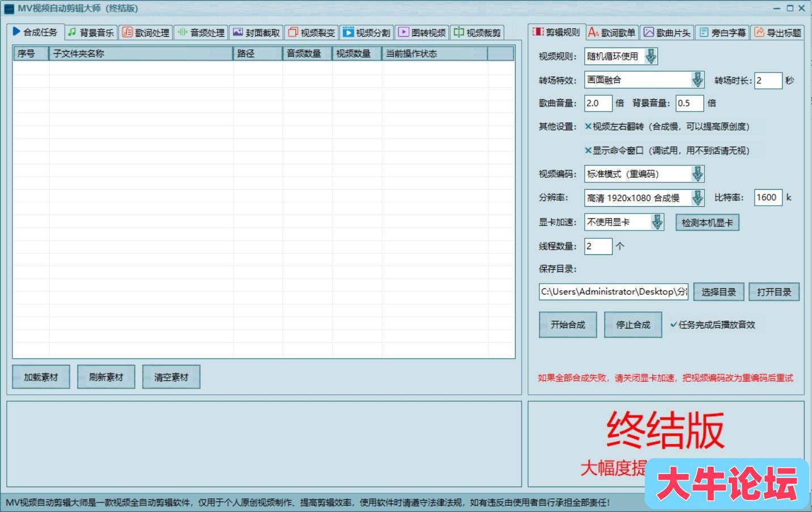Click the 音频数量 column header
This screenshot has width=812, height=512.
[x=307, y=53]
